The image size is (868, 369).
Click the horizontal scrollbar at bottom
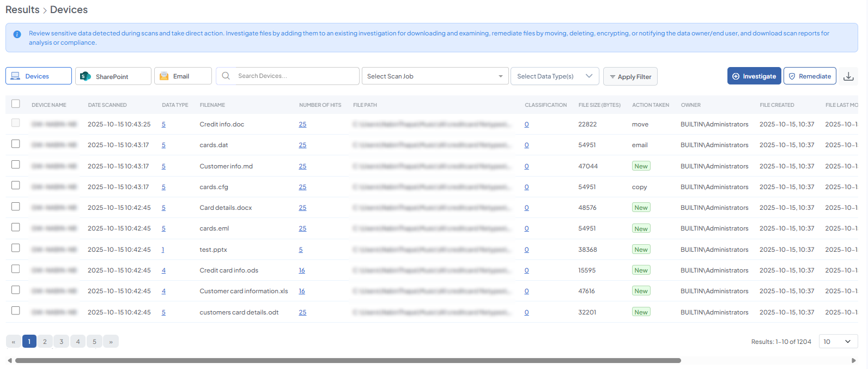348,360
